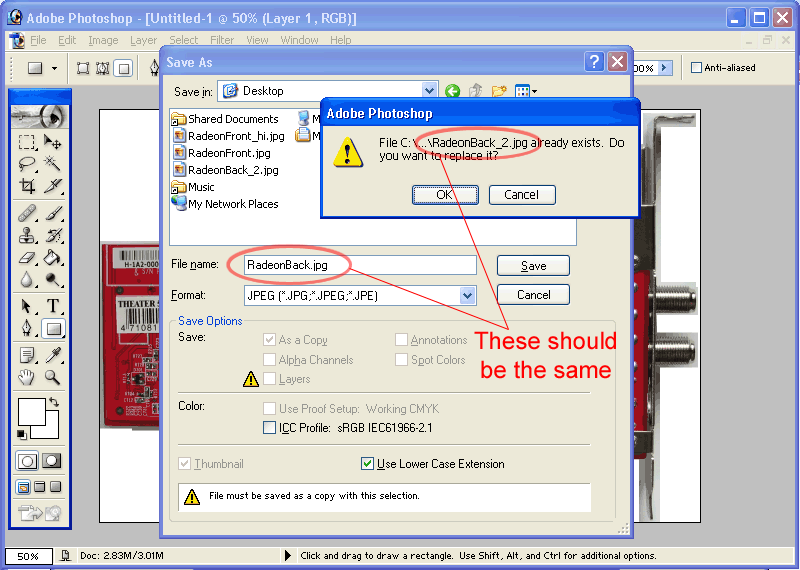Click the File name input field
The width and height of the screenshot is (800, 570).
[x=360, y=265]
